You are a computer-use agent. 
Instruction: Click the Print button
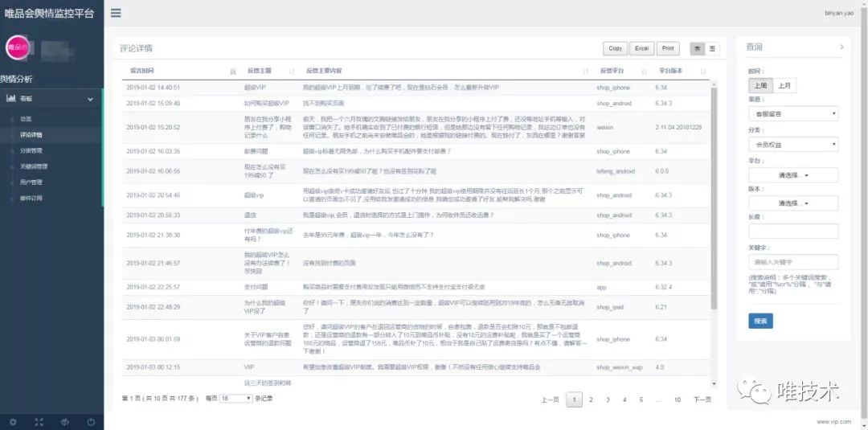click(668, 49)
